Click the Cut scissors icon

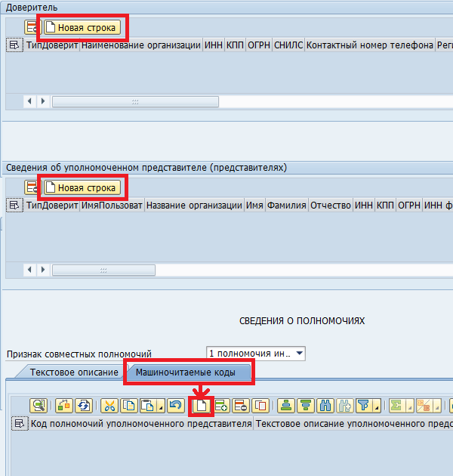click(109, 406)
